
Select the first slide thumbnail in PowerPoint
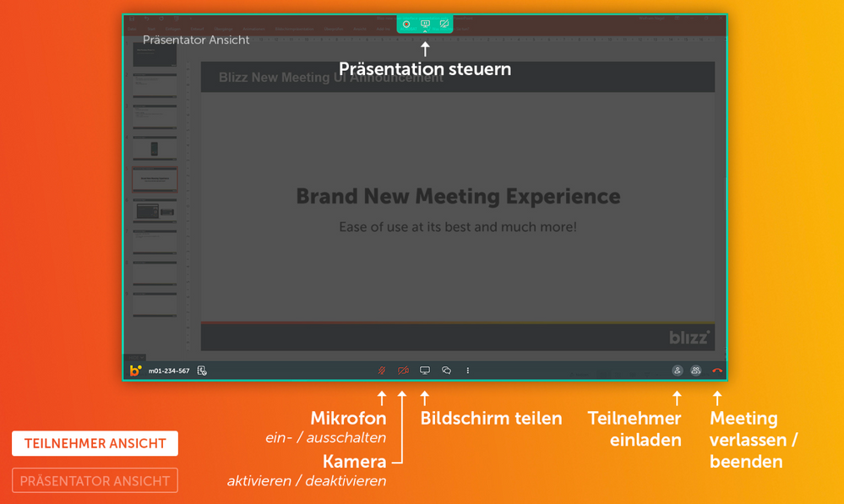(155, 54)
